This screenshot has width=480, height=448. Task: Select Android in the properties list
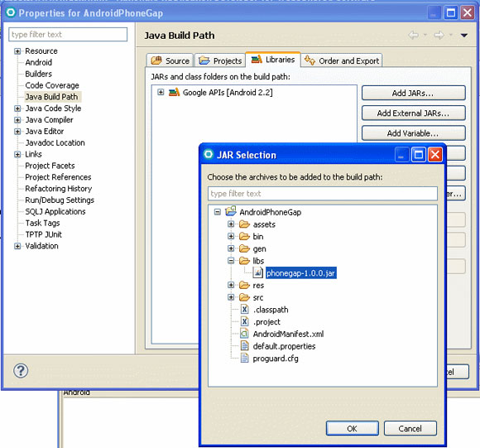click(x=39, y=62)
